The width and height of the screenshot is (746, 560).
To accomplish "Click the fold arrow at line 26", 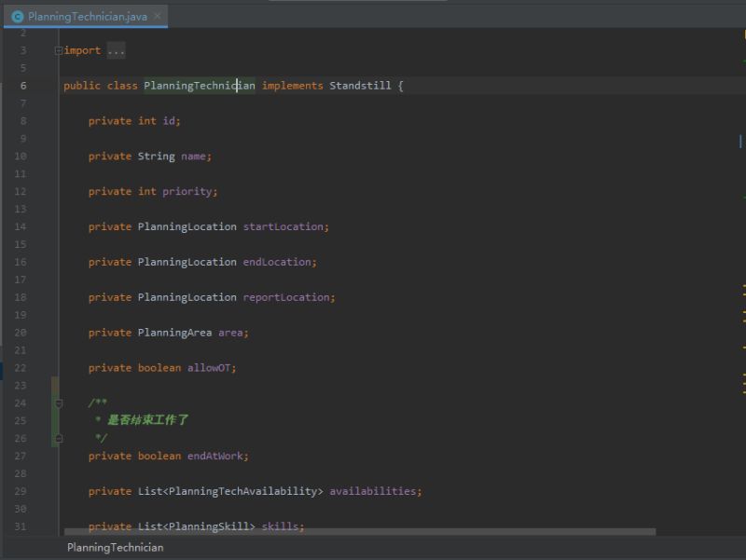I will (x=58, y=438).
